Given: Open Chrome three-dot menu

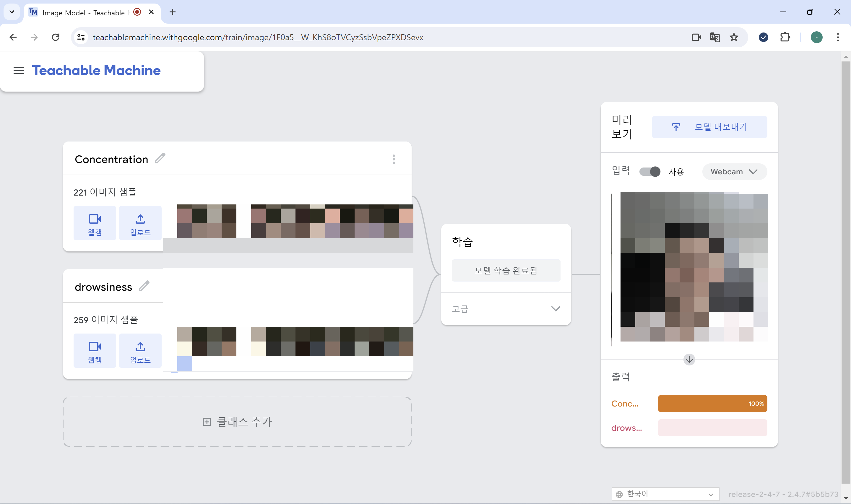Looking at the screenshot, I should coord(838,37).
